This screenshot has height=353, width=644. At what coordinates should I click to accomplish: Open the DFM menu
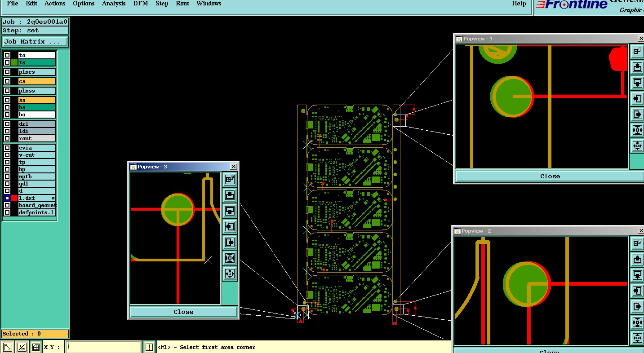tap(141, 4)
